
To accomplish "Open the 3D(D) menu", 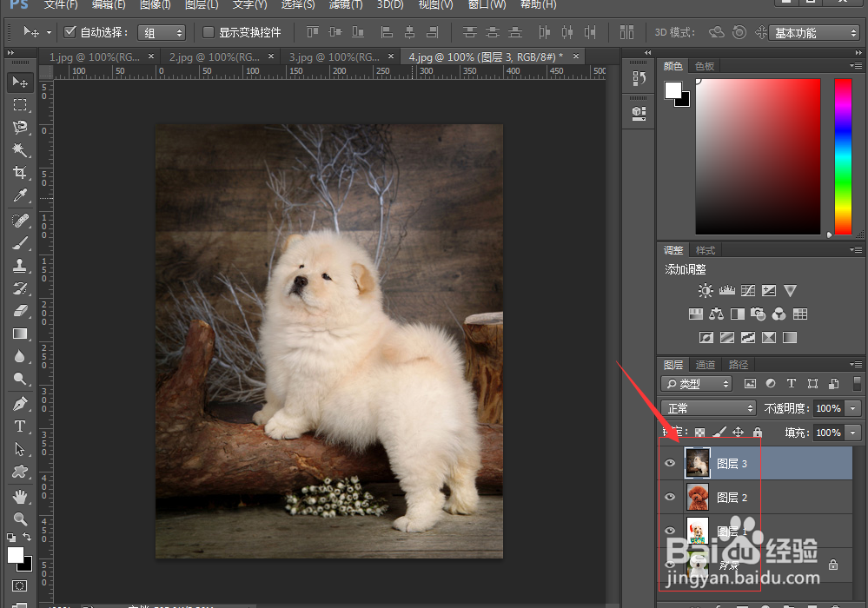I will (390, 4).
